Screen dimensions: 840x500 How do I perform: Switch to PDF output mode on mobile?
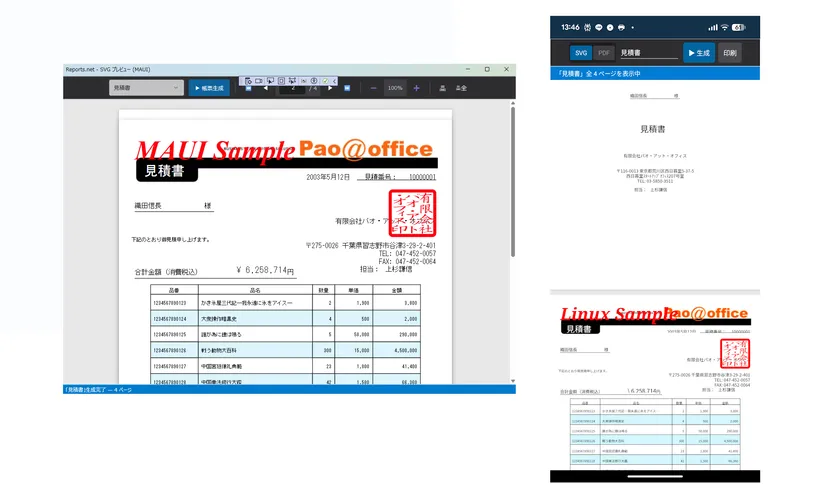(x=603, y=53)
